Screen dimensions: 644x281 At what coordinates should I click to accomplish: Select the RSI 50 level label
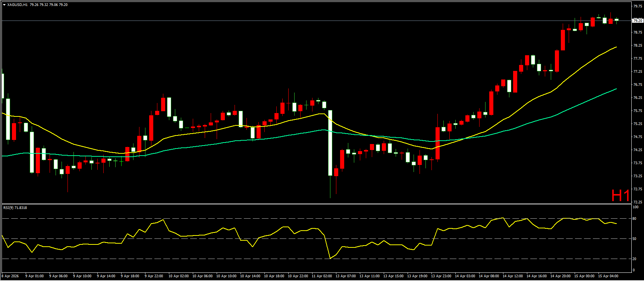click(634, 239)
